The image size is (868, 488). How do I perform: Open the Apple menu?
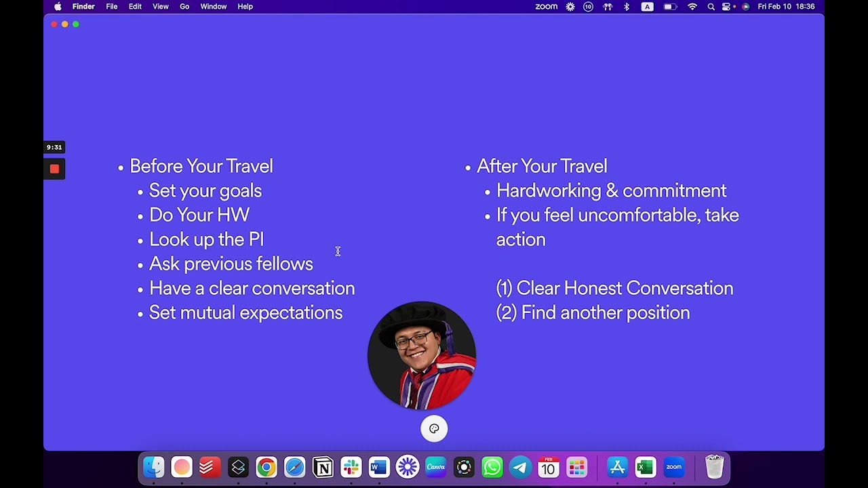[58, 7]
